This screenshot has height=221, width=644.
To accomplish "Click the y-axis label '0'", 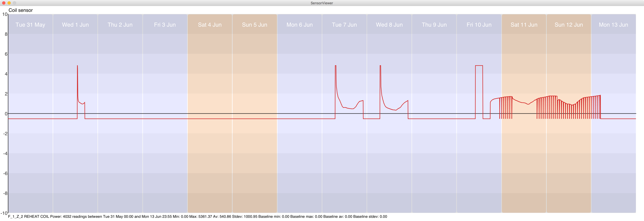I will click(6, 114).
